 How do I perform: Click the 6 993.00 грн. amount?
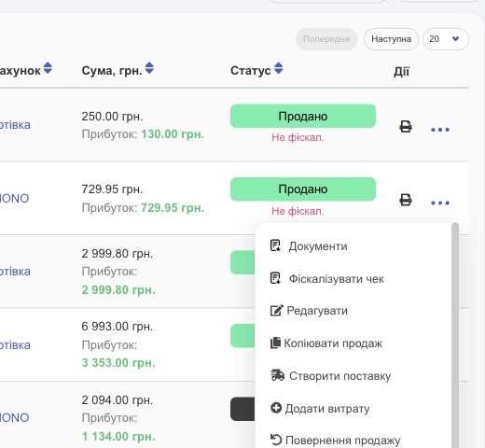[x=118, y=327]
